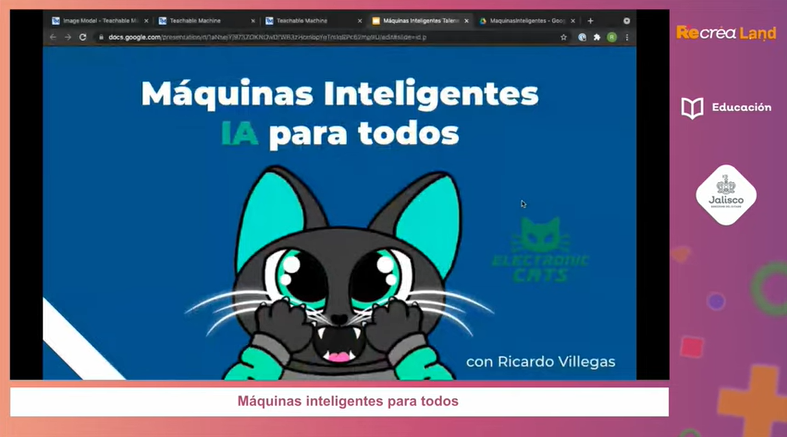Screen dimensions: 787x437
Task: Open the Extensions puzzle icon
Action: [x=597, y=37]
